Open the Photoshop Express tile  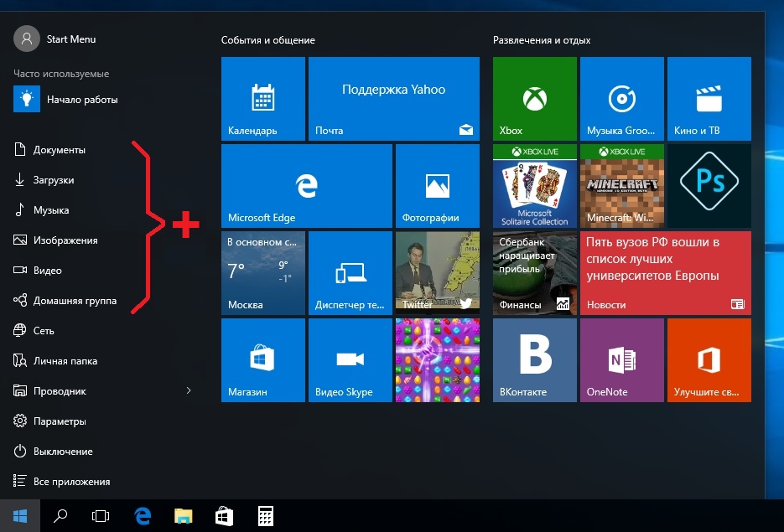point(709,186)
